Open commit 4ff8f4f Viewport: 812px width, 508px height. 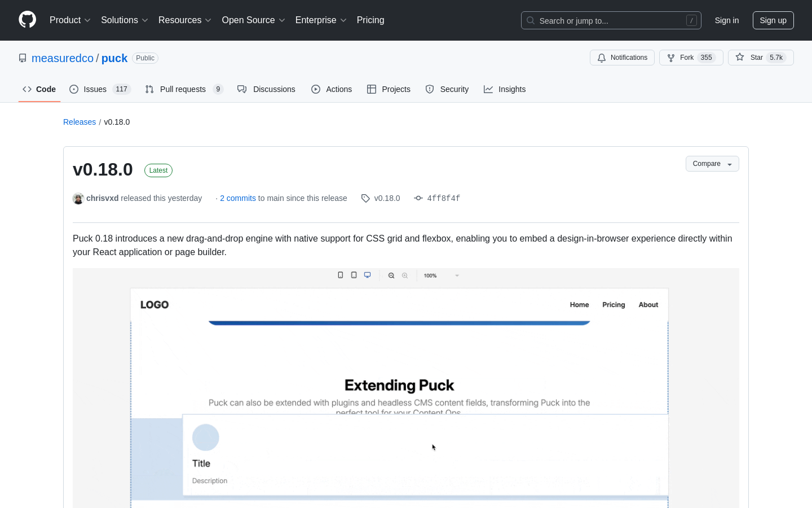tap(443, 198)
